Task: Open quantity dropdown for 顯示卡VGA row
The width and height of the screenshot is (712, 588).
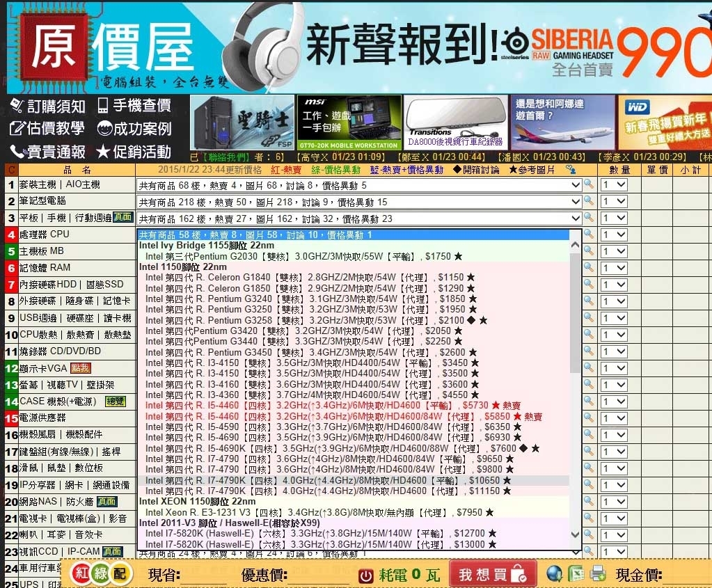Action: (x=613, y=368)
